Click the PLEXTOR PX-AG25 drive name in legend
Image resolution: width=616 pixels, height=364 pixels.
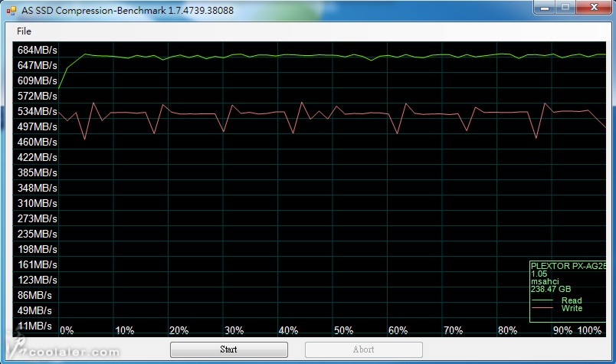[568, 266]
